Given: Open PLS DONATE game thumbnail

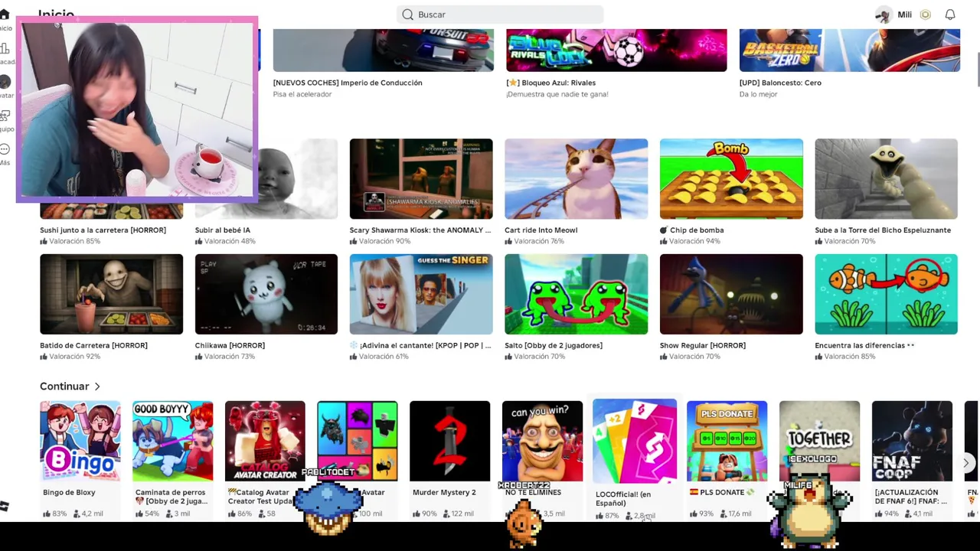Looking at the screenshot, I should click(x=727, y=441).
